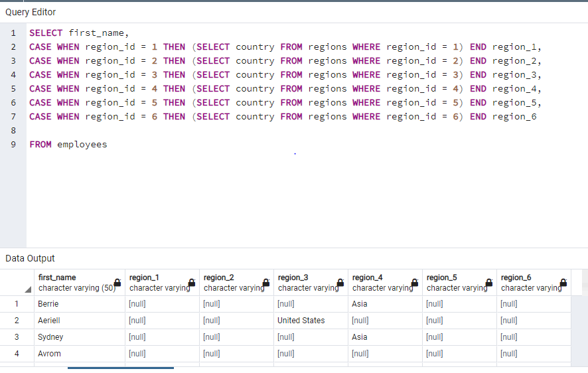The width and height of the screenshot is (588, 373).
Task: Click the region_1 null cell in Berrie's row
Action: [163, 304]
